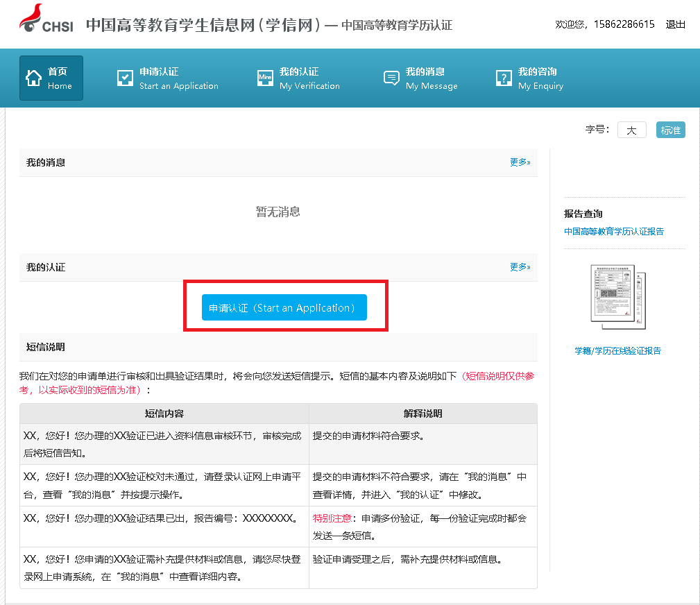This screenshot has height=605, width=700.
Task: Open 我的消息 My Message menu
Action: [x=421, y=78]
